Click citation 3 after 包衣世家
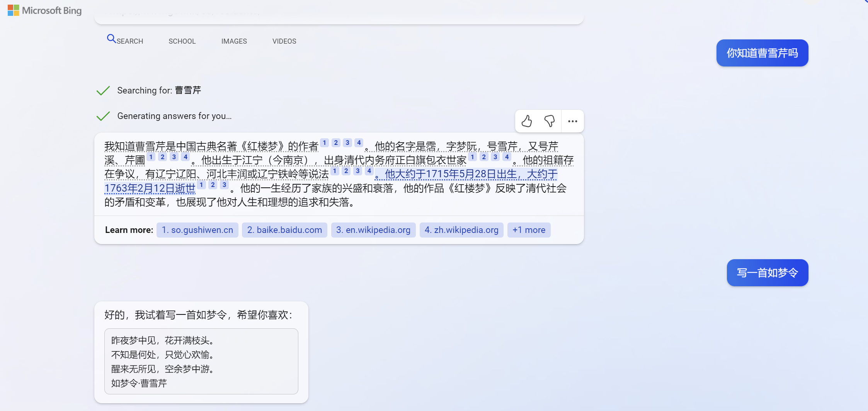The height and width of the screenshot is (411, 868). 495,157
